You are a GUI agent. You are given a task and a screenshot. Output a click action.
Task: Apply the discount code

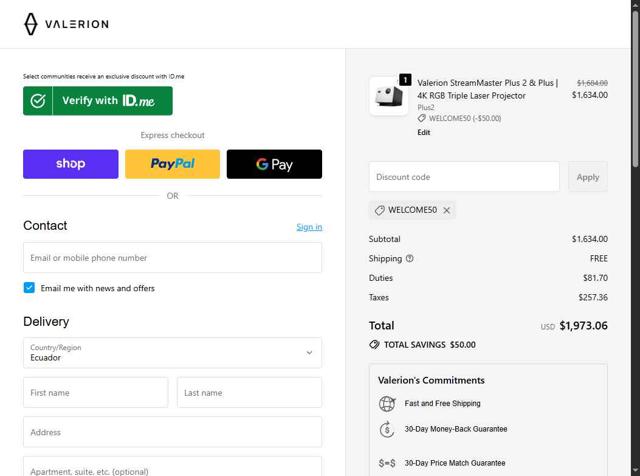(587, 177)
